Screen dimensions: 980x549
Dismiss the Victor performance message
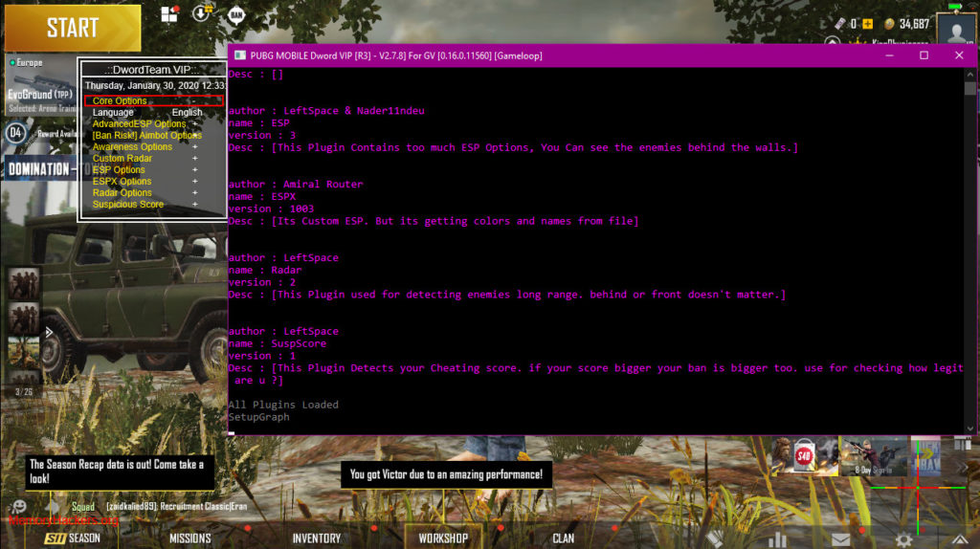pyautogui.click(x=446, y=474)
